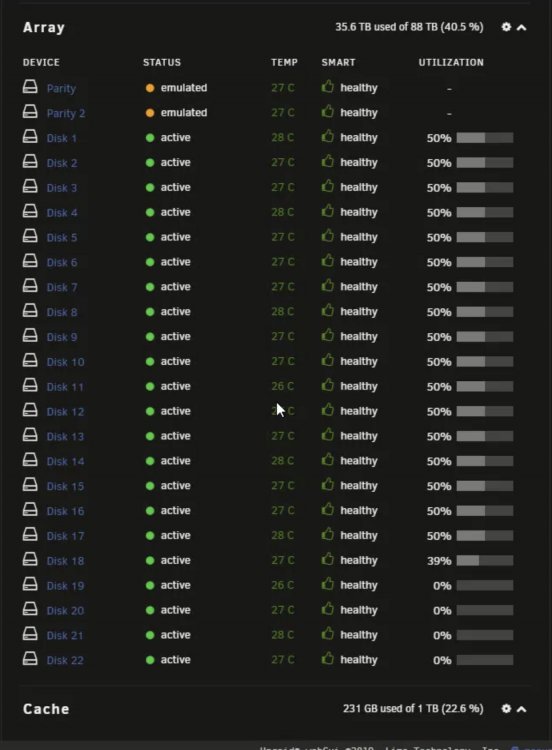The width and height of the screenshot is (552, 750).
Task: Open the Parity 2 device link
Action: (66, 113)
